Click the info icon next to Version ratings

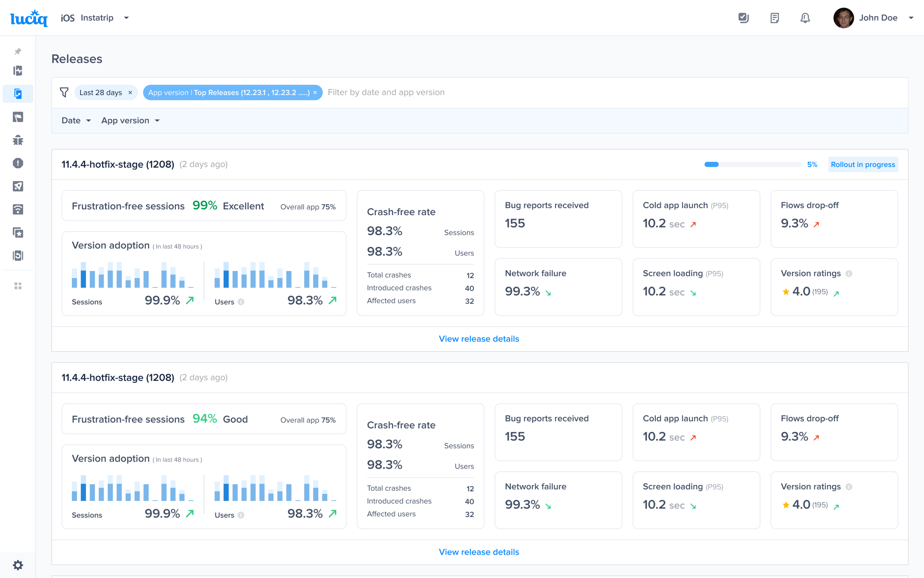click(849, 273)
